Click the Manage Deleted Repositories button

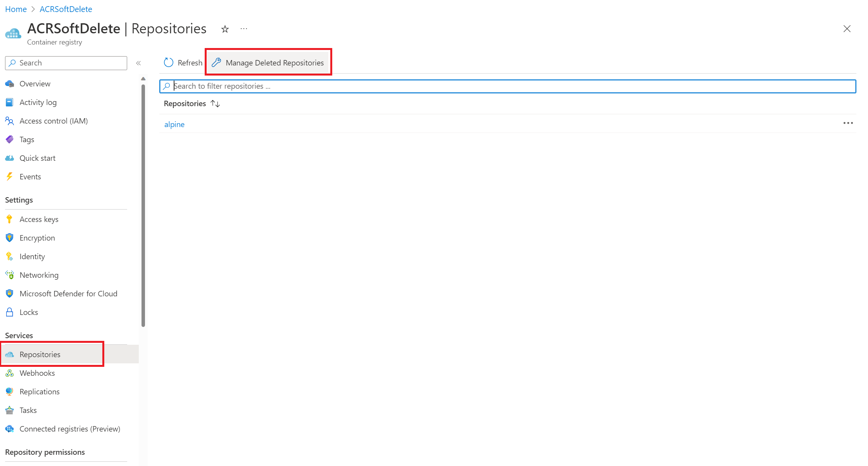click(x=269, y=62)
